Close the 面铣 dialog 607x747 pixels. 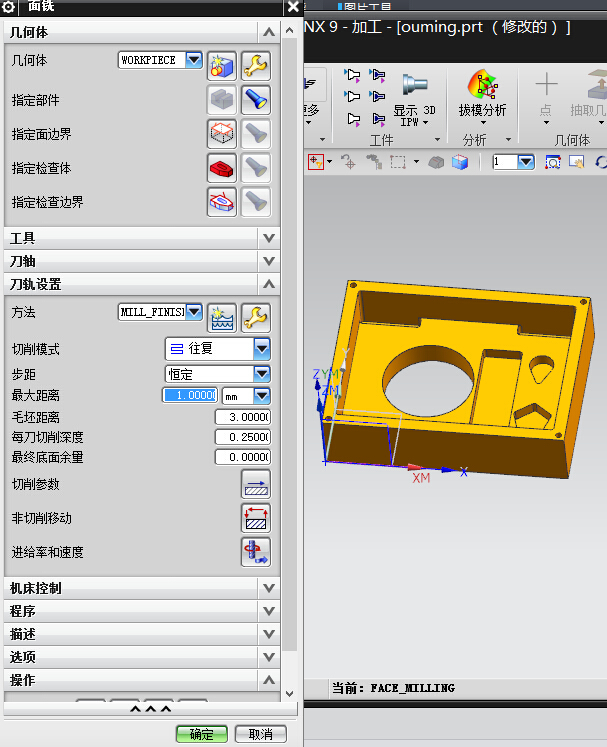click(x=293, y=7)
